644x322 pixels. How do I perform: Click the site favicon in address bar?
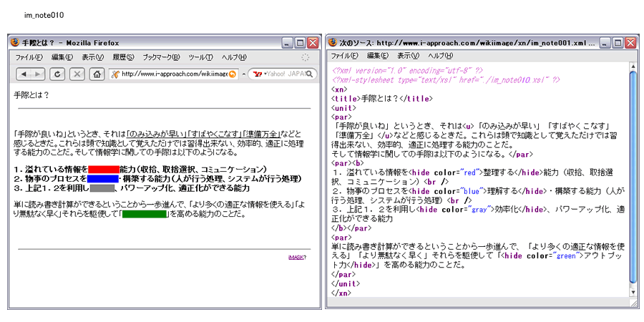[x=114, y=74]
